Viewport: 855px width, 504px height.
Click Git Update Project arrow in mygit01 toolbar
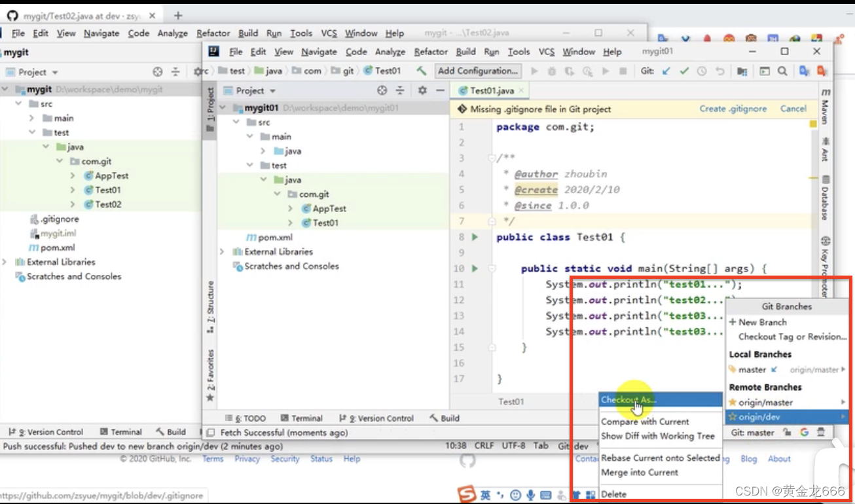point(666,71)
